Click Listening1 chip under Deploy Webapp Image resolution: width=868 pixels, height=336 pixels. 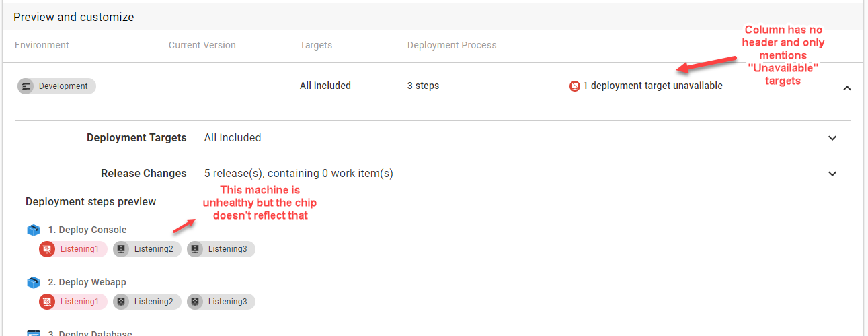pos(73,302)
